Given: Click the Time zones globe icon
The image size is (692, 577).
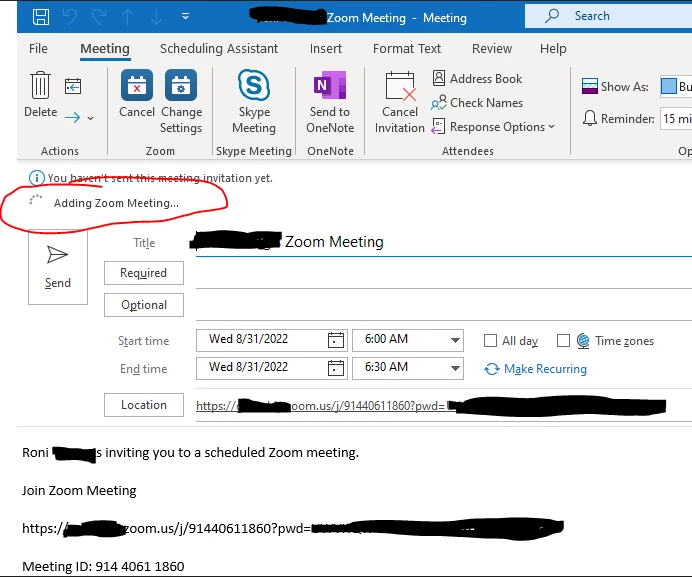Looking at the screenshot, I should tap(583, 340).
